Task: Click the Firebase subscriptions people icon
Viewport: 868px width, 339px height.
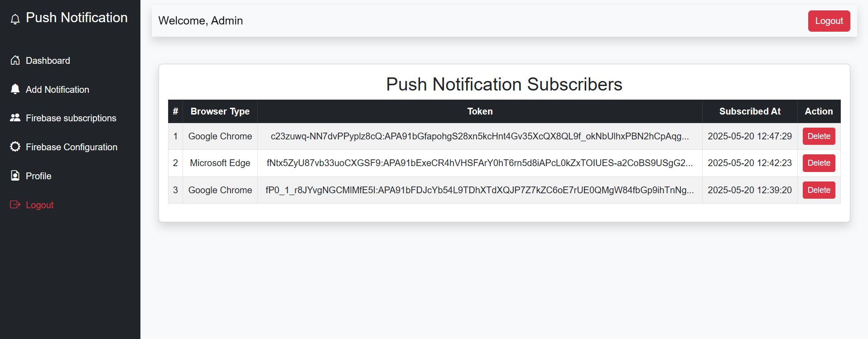Action: point(15,118)
